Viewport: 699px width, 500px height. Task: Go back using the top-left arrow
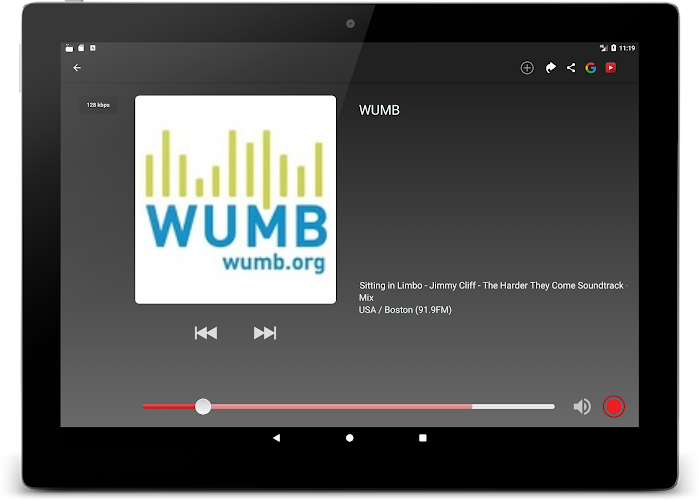click(77, 68)
